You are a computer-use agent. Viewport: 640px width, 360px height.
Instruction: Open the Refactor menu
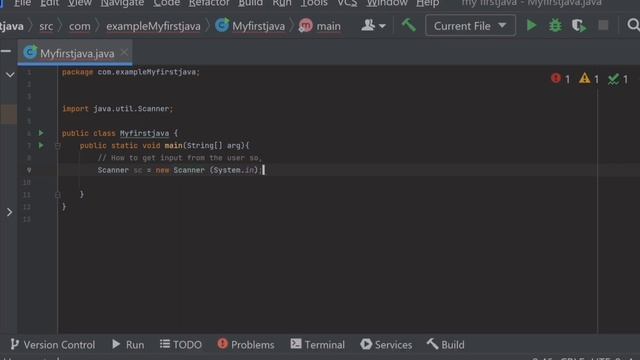coord(209,3)
